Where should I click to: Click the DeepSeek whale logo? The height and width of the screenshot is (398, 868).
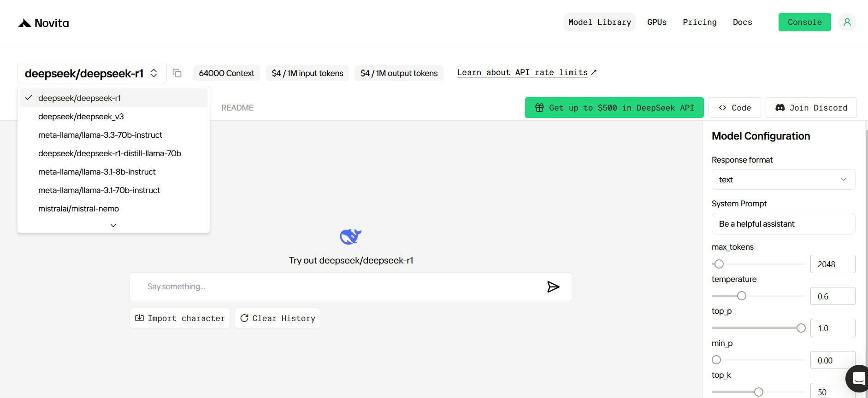351,236
